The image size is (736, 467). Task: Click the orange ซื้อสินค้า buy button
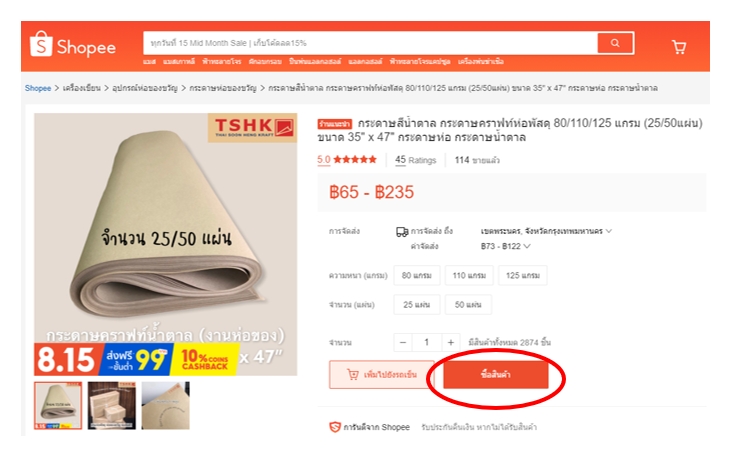tap(496, 375)
